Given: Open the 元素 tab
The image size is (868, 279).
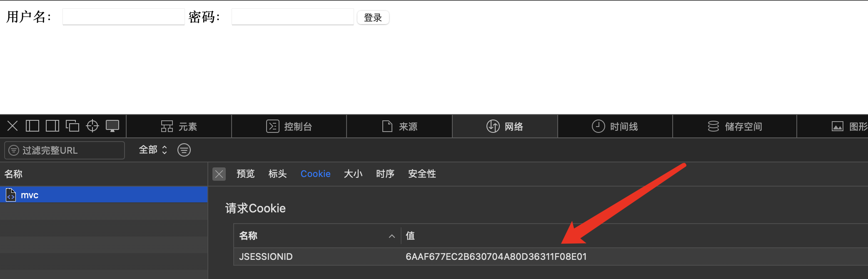Looking at the screenshot, I should tap(179, 127).
